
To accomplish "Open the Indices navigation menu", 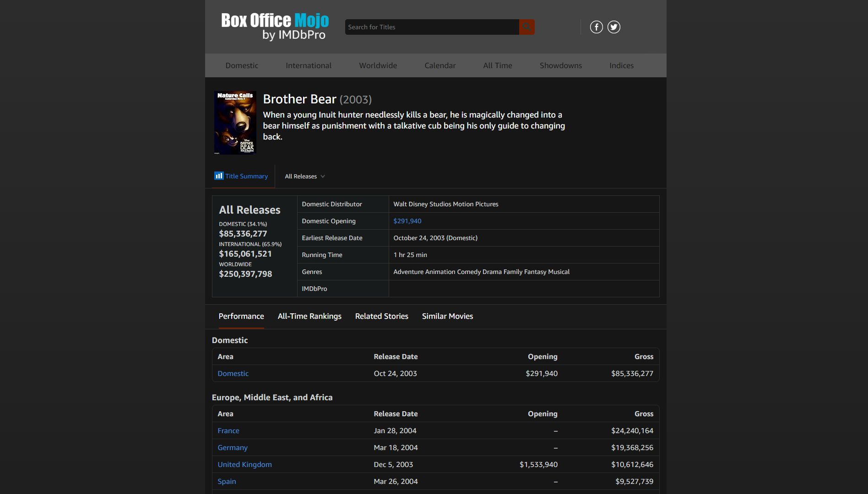I will tap(621, 65).
